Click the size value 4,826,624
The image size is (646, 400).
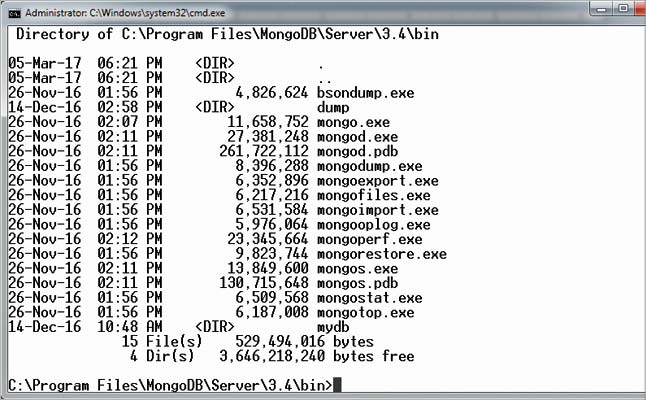click(x=272, y=93)
